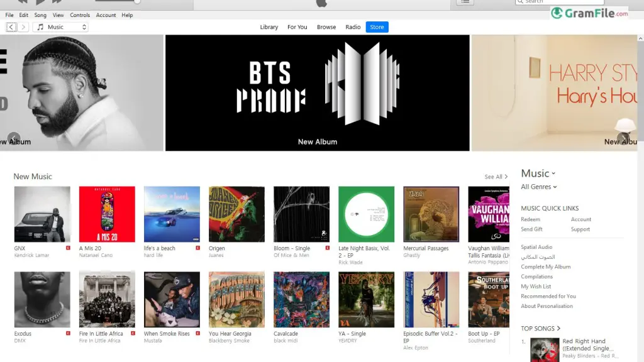Switch to the Browse tab
Screen dimensions: 644x362
326,27
